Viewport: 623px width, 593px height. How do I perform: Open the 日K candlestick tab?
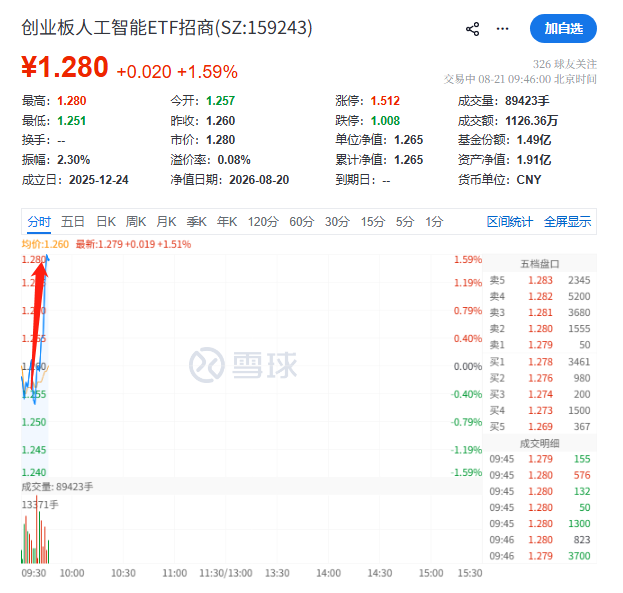tap(106, 221)
